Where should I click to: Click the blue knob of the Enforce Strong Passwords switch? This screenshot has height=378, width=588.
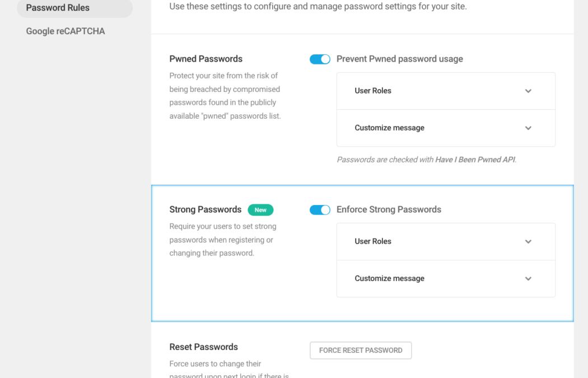(x=324, y=209)
